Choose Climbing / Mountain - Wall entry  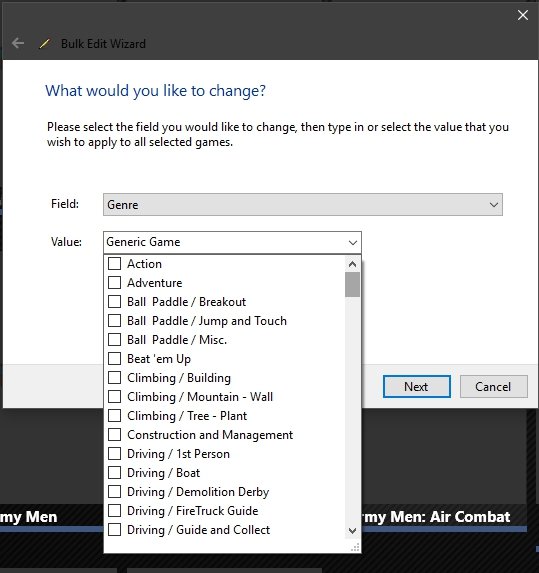pyautogui.click(x=200, y=397)
